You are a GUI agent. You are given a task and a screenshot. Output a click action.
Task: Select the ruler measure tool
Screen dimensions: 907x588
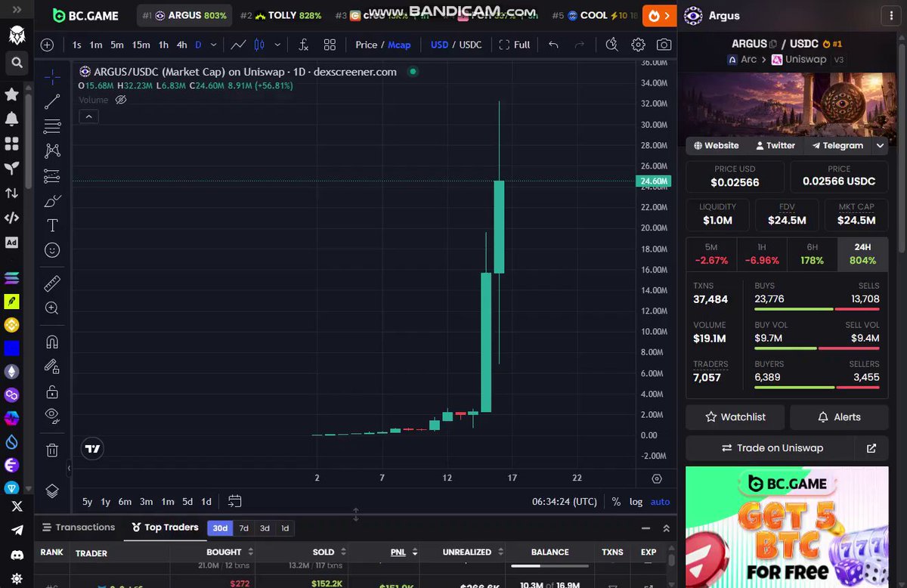click(x=52, y=283)
